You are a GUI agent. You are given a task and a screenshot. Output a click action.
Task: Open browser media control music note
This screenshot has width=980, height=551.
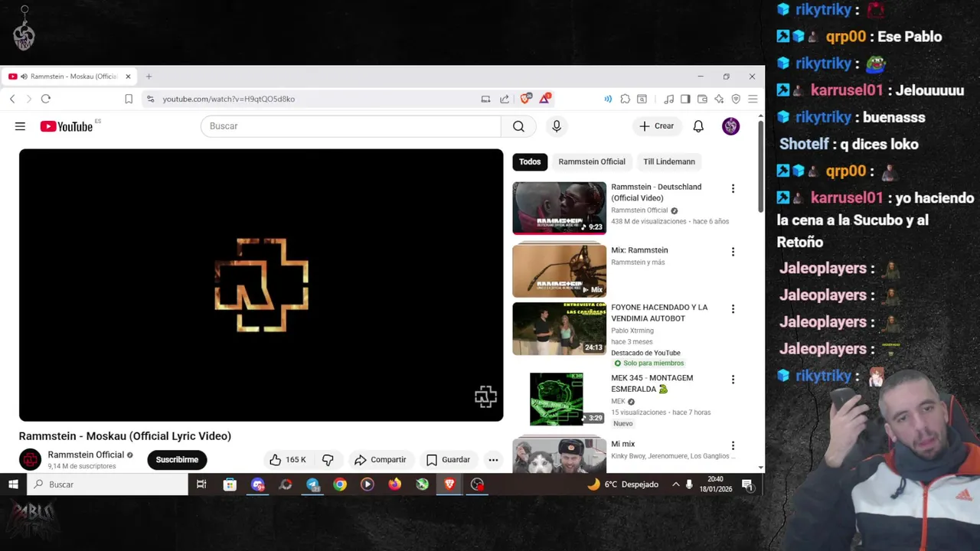tap(668, 99)
